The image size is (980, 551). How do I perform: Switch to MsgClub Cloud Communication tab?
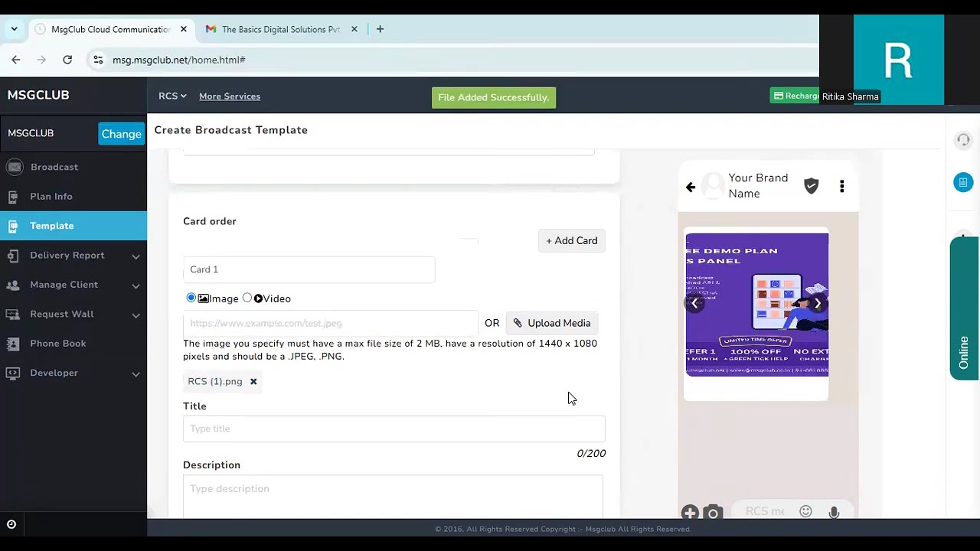click(111, 29)
